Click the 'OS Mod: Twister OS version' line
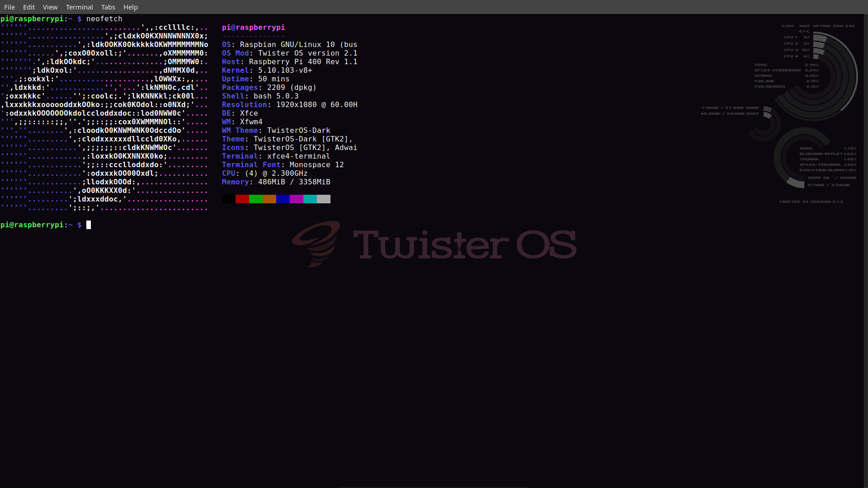Viewport: 868px width, 488px height. (x=290, y=53)
